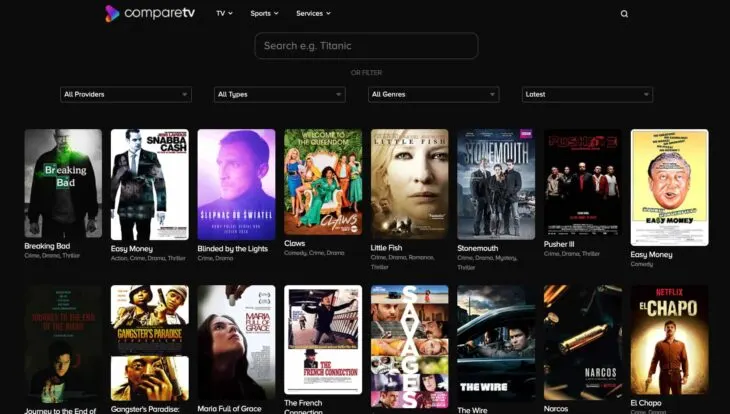
Task: Open the TV menu
Action: [x=224, y=14]
